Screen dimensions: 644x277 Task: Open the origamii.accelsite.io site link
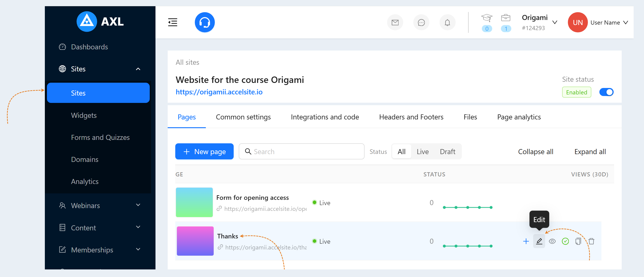219,92
